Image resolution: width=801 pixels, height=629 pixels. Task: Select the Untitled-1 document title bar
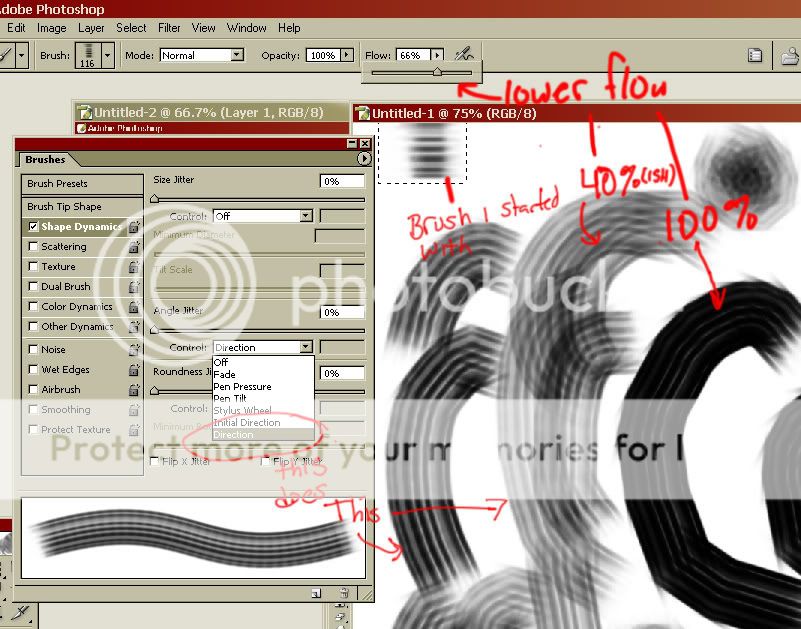[x=577, y=113]
